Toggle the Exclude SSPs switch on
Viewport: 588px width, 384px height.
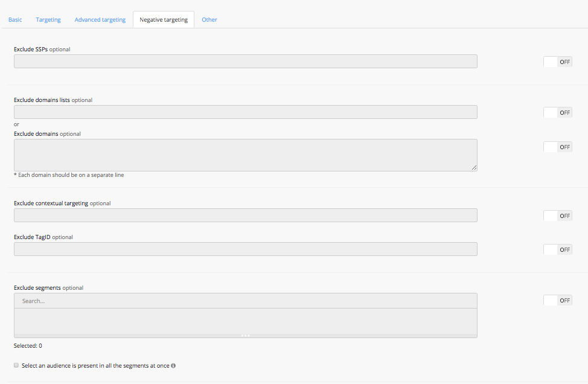557,62
